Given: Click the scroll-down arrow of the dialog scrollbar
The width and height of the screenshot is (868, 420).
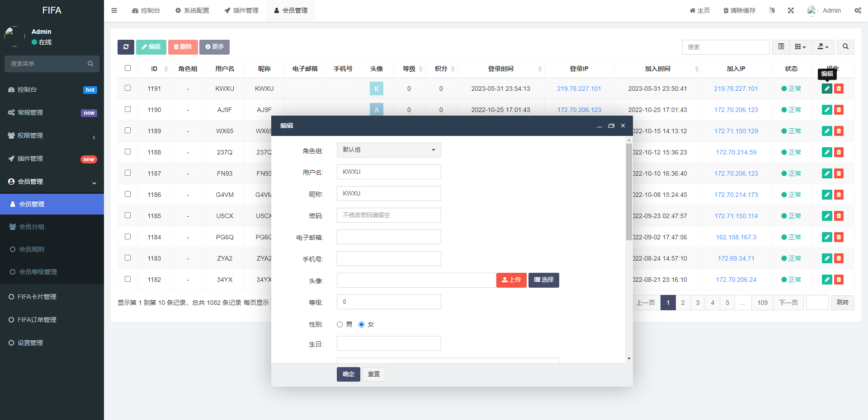Looking at the screenshot, I should pos(629,359).
